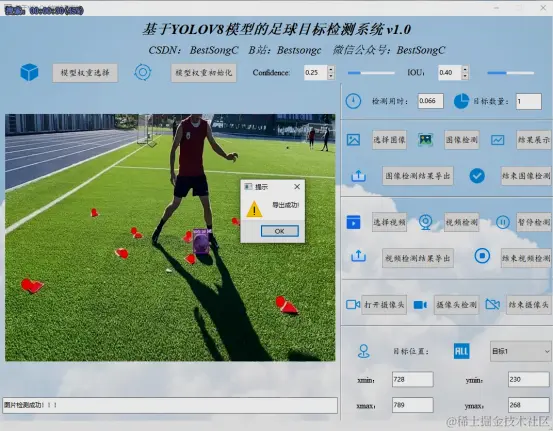The image size is (554, 432).
Task: Click the Confidence slider track
Action: pos(371,73)
